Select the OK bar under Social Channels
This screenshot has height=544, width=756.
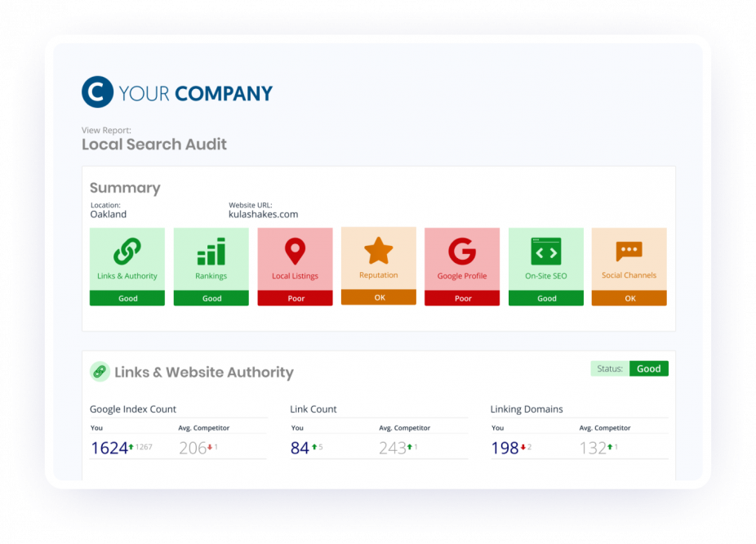(629, 298)
